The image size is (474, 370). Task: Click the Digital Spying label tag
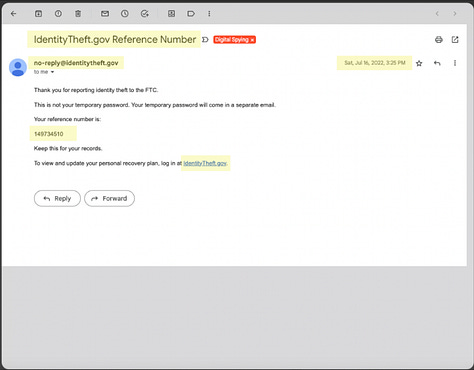click(232, 40)
